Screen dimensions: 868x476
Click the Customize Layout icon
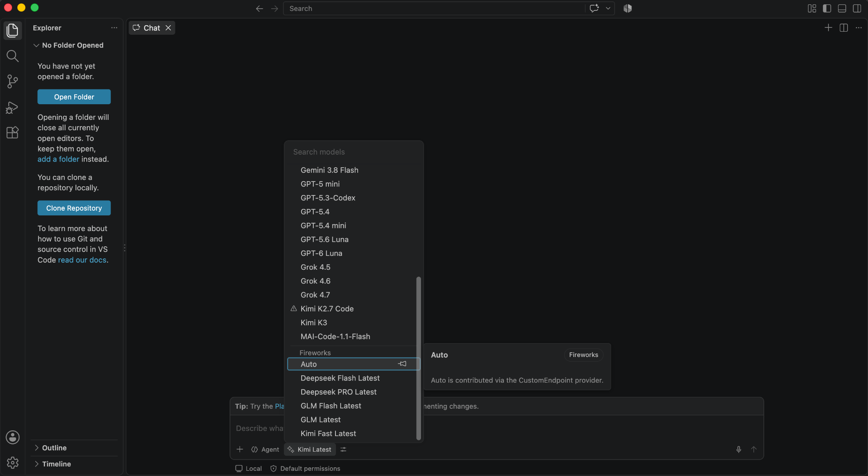pos(812,8)
